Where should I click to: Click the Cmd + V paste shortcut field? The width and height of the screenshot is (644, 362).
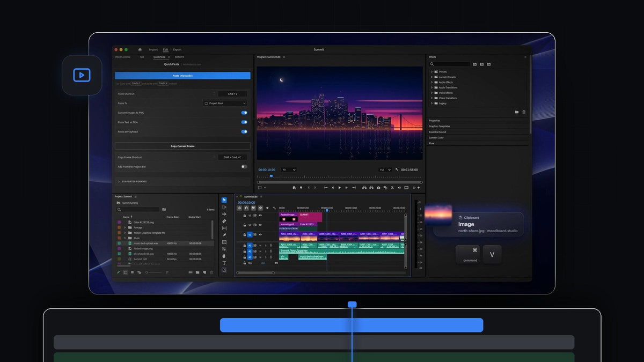[233, 94]
